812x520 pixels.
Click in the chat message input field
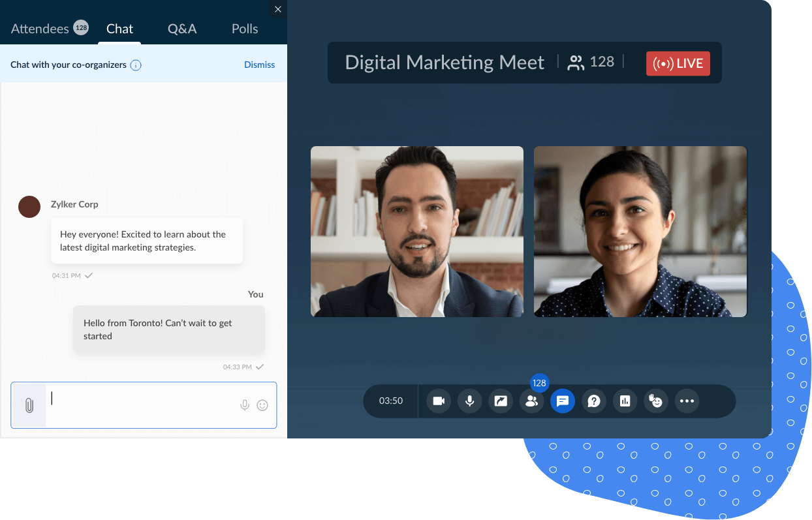click(144, 405)
